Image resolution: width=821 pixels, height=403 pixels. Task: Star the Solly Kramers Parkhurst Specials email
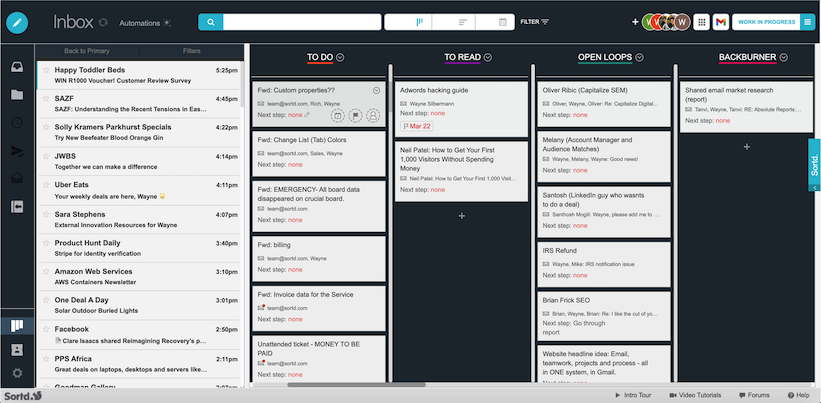click(x=46, y=127)
